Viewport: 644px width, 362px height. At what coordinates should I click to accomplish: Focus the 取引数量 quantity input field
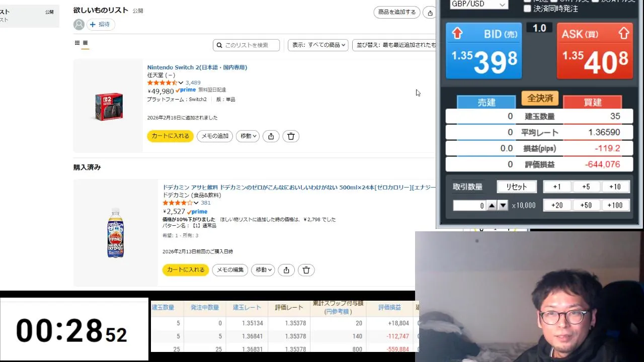tap(469, 206)
